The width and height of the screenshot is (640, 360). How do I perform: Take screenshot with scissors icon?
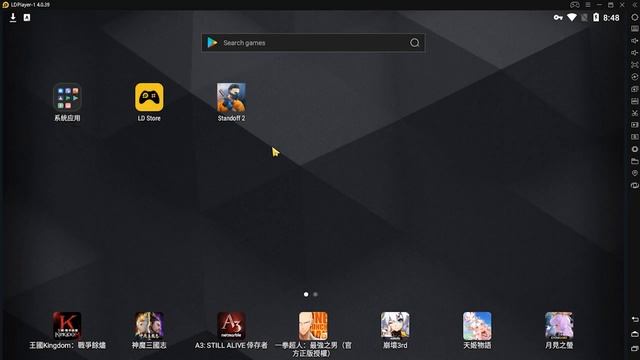pos(635,113)
